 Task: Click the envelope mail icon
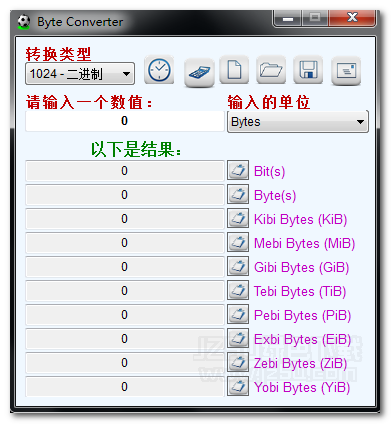click(346, 71)
